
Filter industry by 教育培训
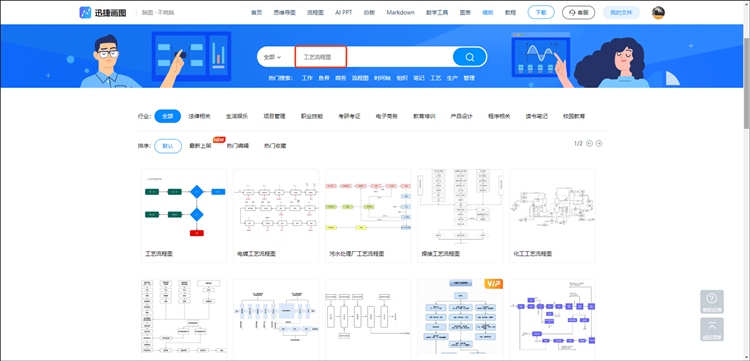click(x=424, y=116)
